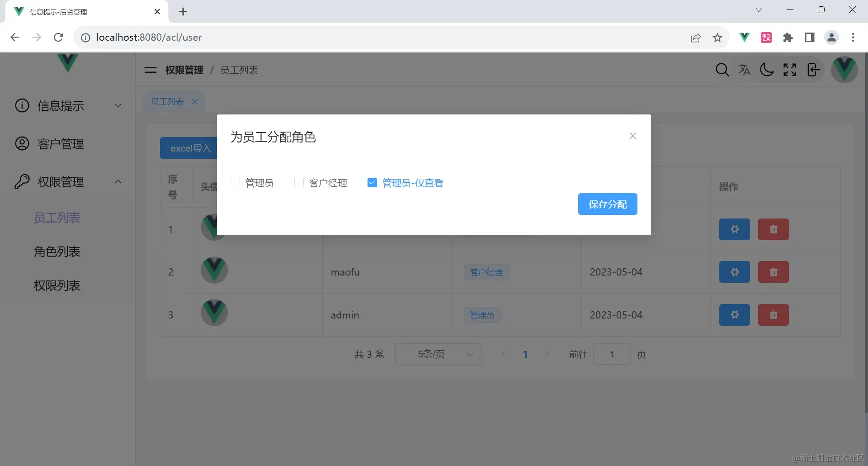Close the 员工列表 tab
This screenshot has width=868, height=466.
195,102
